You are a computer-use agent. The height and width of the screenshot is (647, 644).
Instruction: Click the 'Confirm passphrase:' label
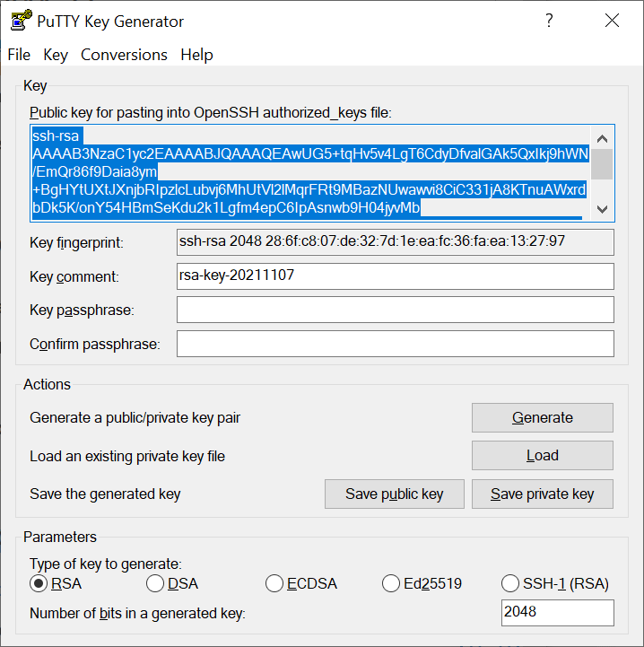[x=95, y=344]
